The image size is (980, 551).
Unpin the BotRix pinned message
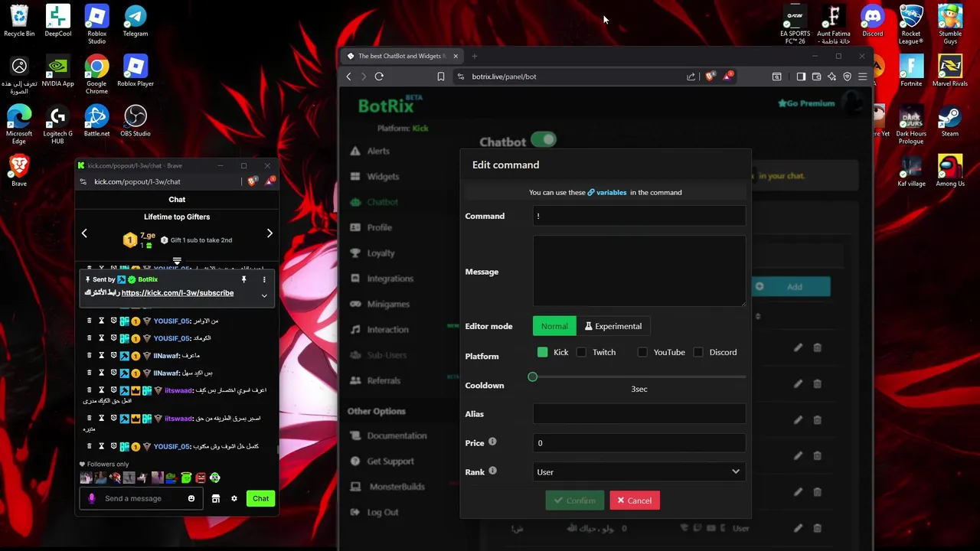click(x=244, y=279)
